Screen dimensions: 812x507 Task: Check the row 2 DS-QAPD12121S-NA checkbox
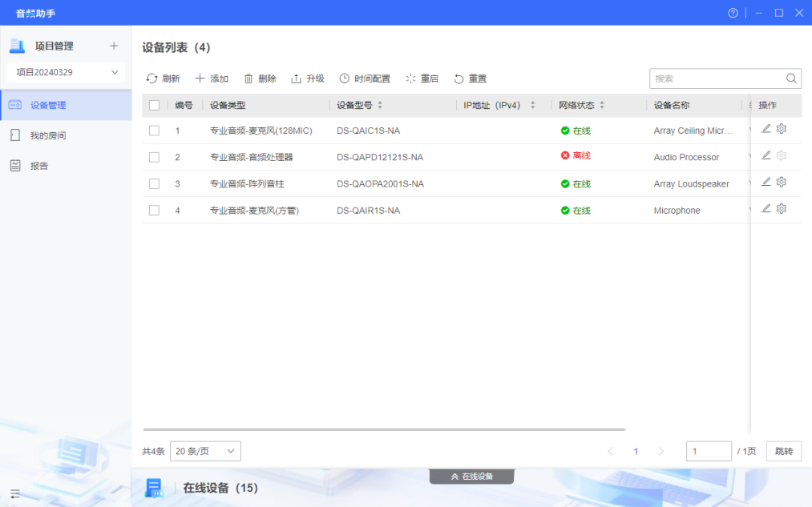point(155,157)
